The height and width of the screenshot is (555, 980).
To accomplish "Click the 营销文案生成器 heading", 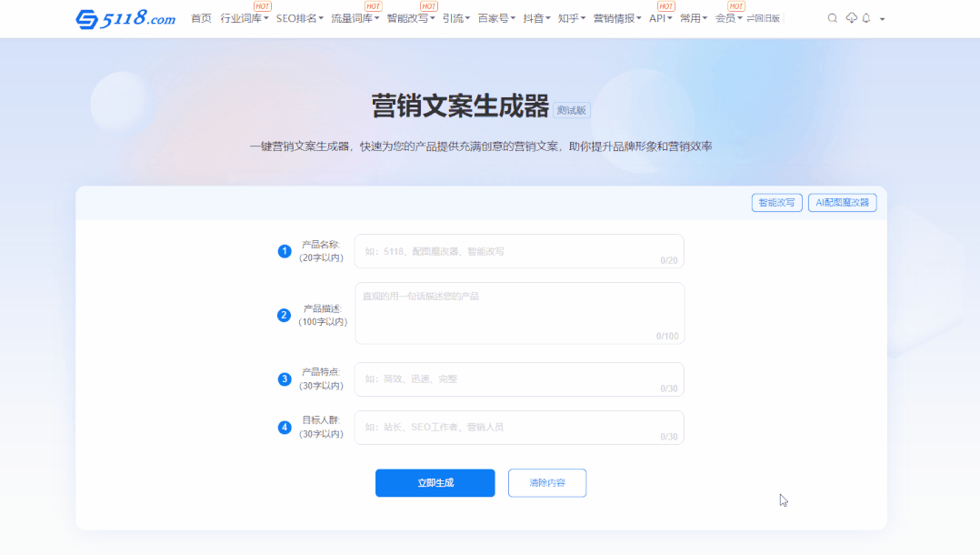I will click(460, 106).
